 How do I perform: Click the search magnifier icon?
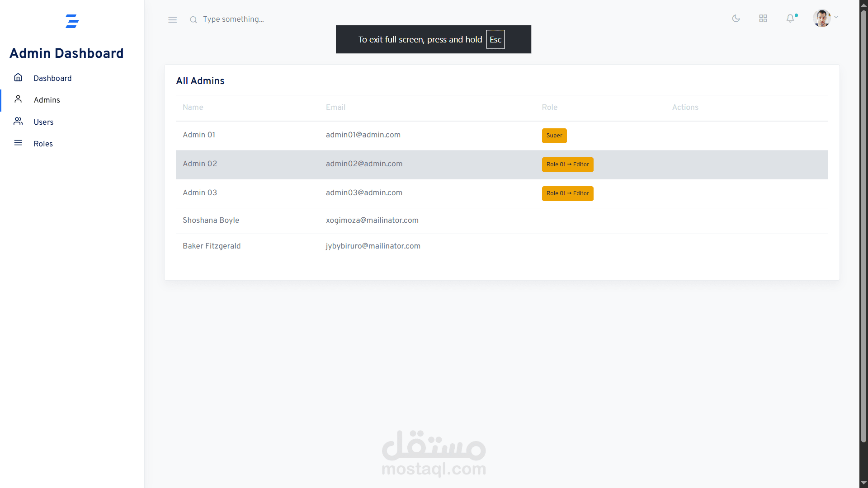point(193,19)
